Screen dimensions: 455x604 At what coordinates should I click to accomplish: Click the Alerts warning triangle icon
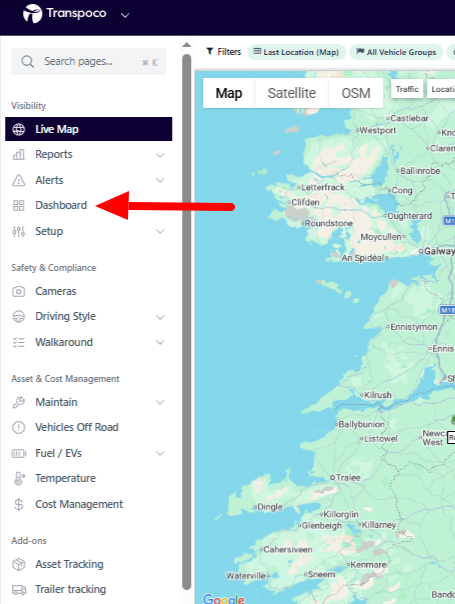click(x=18, y=180)
